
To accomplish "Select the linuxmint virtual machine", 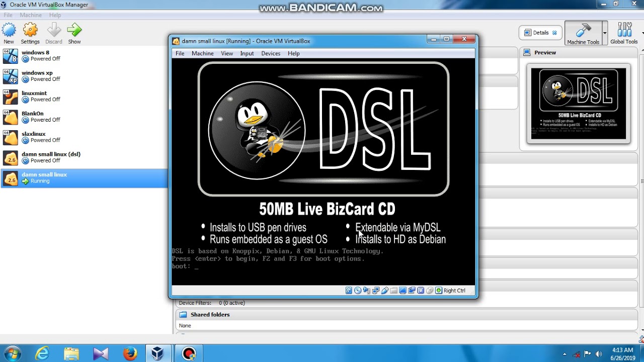I will [x=85, y=97].
